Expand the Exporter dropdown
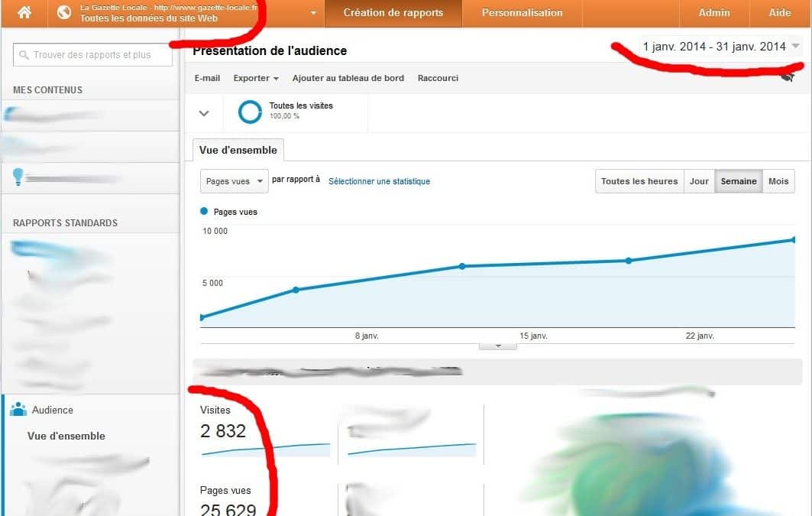Image resolution: width=812 pixels, height=516 pixels. click(256, 78)
